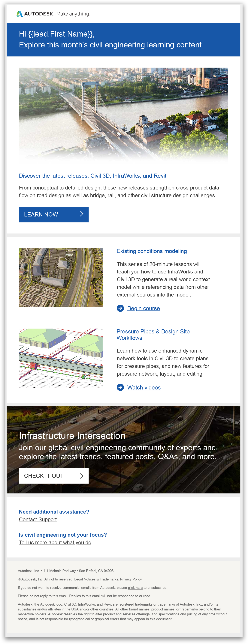This screenshot has width=248, height=644.
Task: Click the CHECK IT OUT button
Action: [x=54, y=476]
